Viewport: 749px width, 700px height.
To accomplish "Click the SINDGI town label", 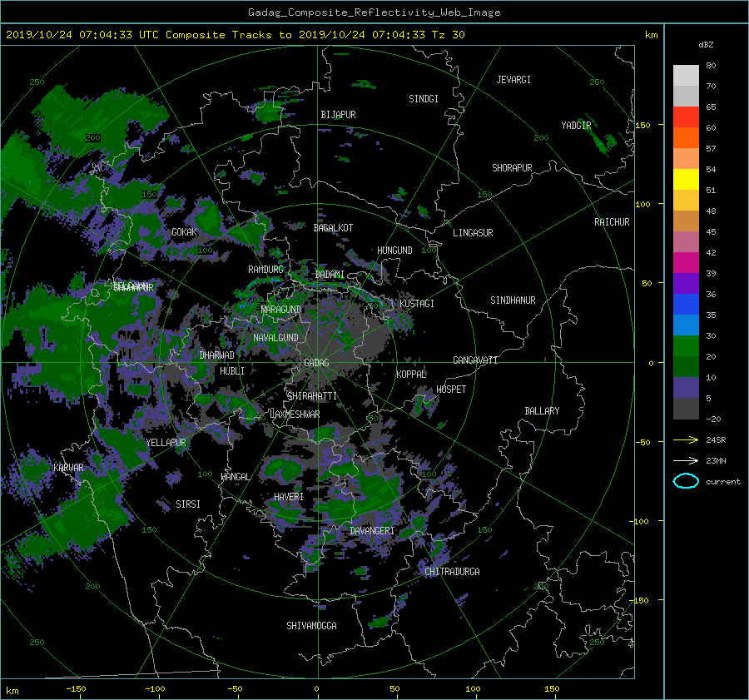I will [424, 99].
